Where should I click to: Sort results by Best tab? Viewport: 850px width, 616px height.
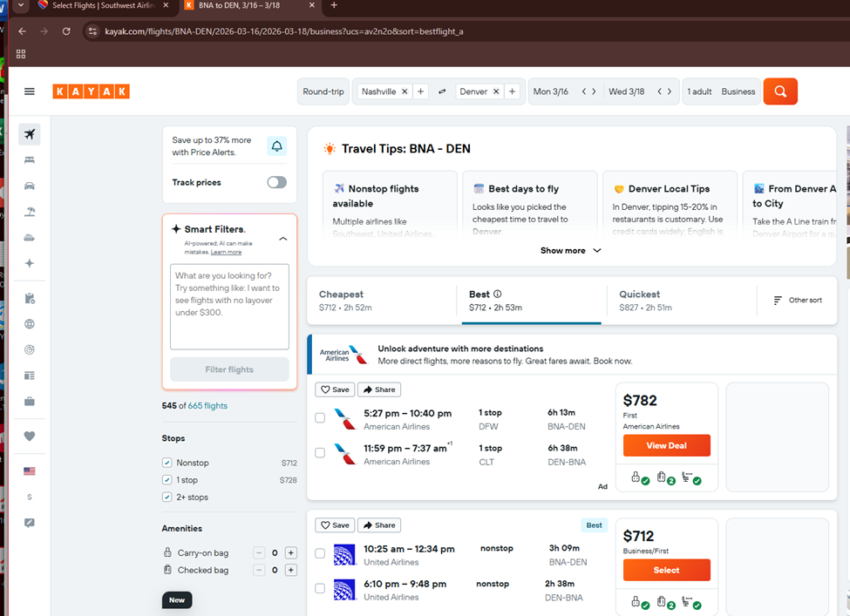531,301
